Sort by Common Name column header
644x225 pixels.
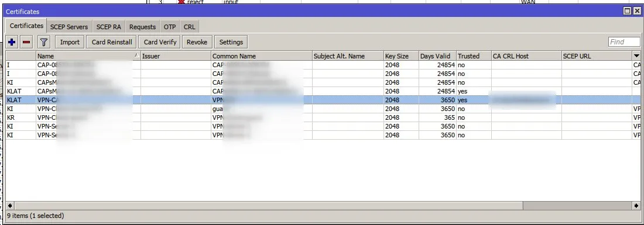262,56
